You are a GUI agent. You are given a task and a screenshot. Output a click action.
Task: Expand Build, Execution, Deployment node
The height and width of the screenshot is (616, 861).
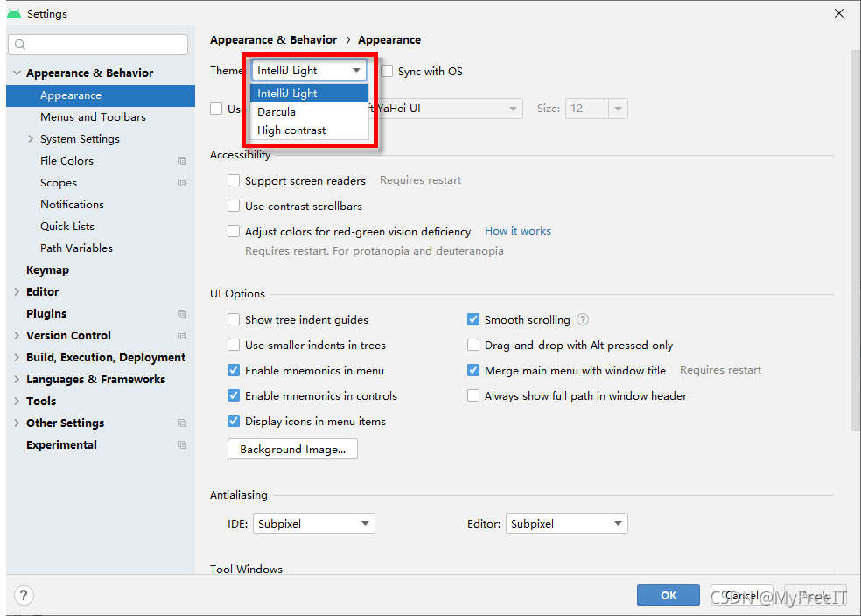coord(17,357)
